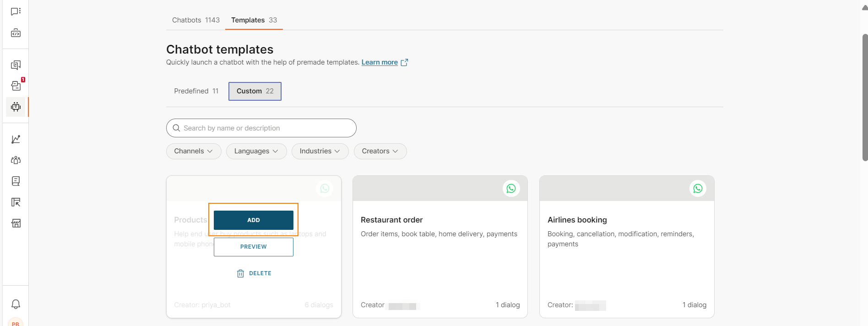Click the external link icon beside Learn more
This screenshot has width=868, height=326.
(x=404, y=62)
